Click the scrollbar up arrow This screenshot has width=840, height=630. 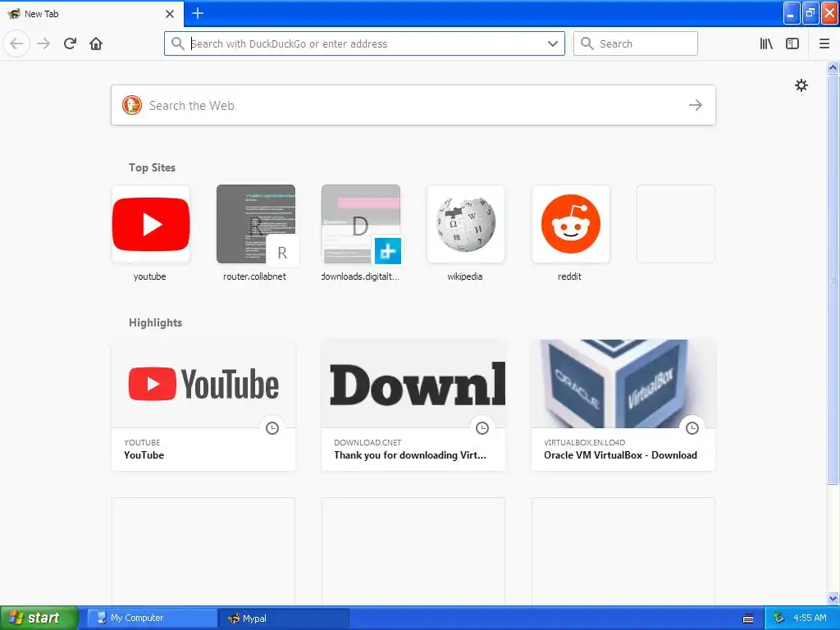click(833, 67)
